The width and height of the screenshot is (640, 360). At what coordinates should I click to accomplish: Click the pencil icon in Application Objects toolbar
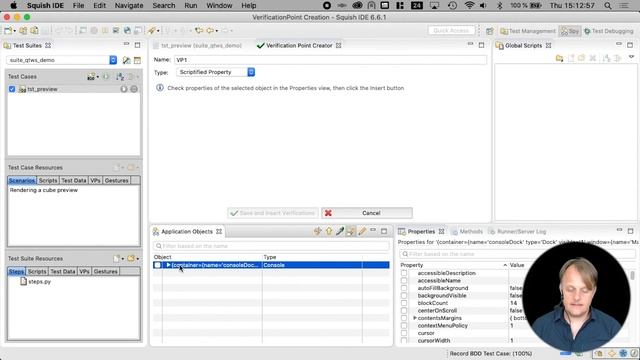pos(362,231)
